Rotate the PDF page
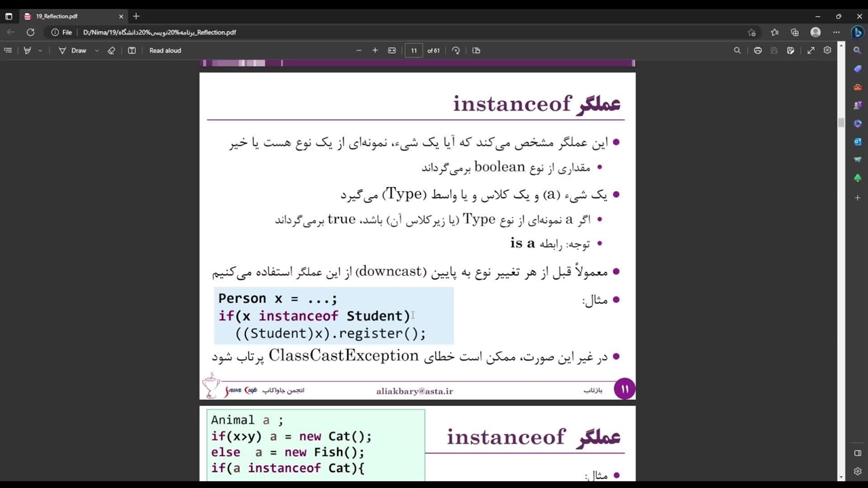The image size is (868, 488). [x=456, y=50]
